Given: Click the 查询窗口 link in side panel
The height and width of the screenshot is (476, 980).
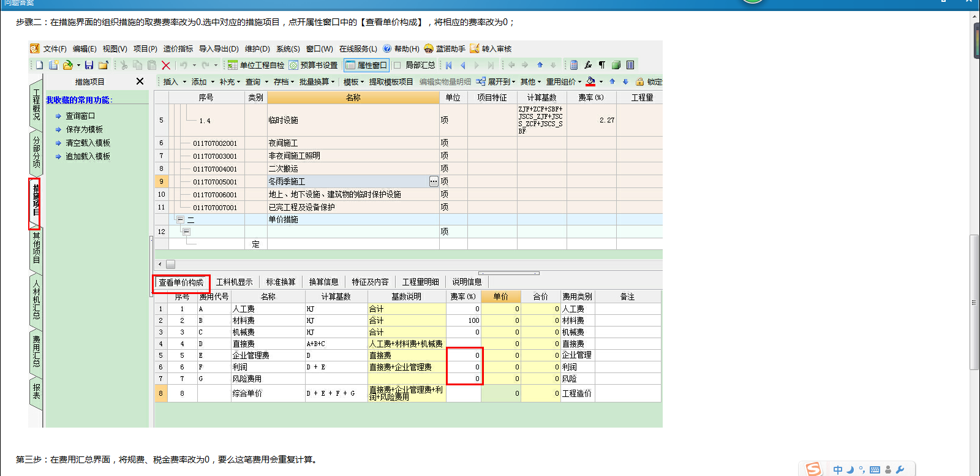Looking at the screenshot, I should coord(80,116).
